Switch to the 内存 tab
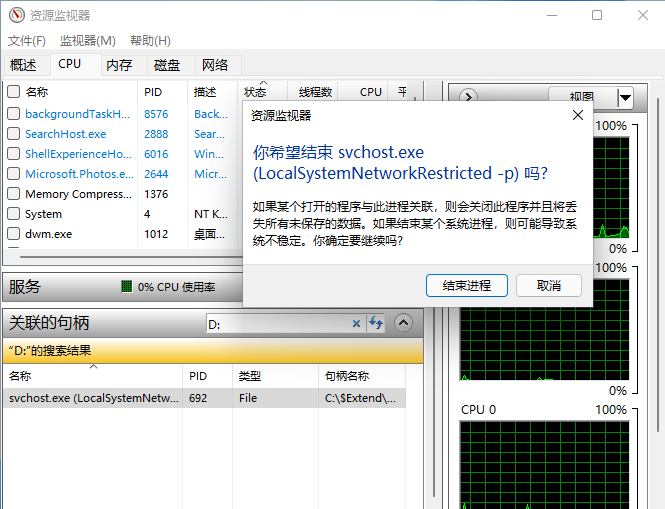Viewport: 665px width, 509px height. tap(119, 65)
